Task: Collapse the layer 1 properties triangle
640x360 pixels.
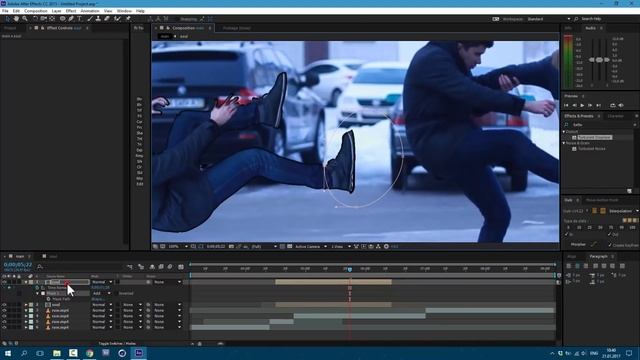Action: coord(26,282)
